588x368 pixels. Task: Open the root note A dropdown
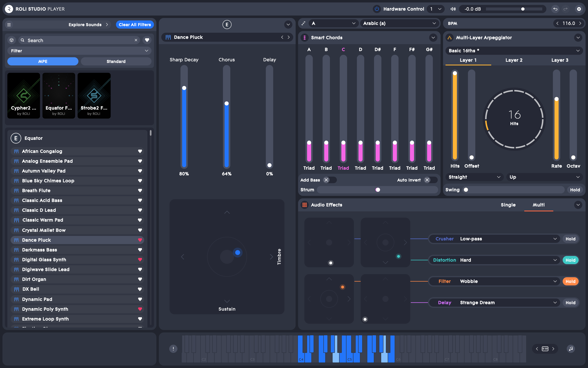click(x=333, y=23)
